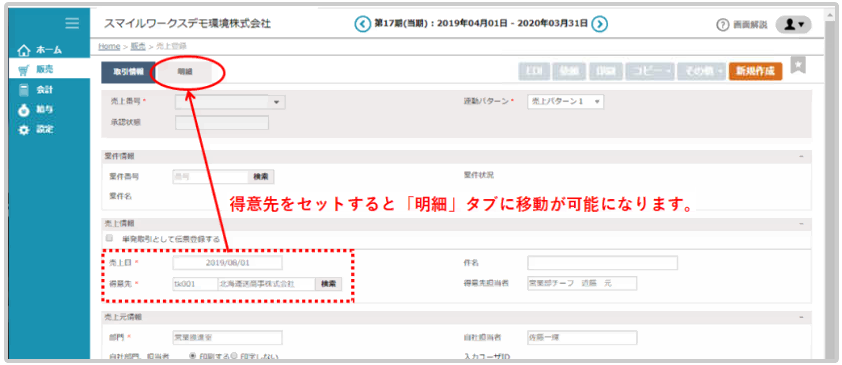Click the EDI button
The height and width of the screenshot is (365, 842).
[x=534, y=71]
